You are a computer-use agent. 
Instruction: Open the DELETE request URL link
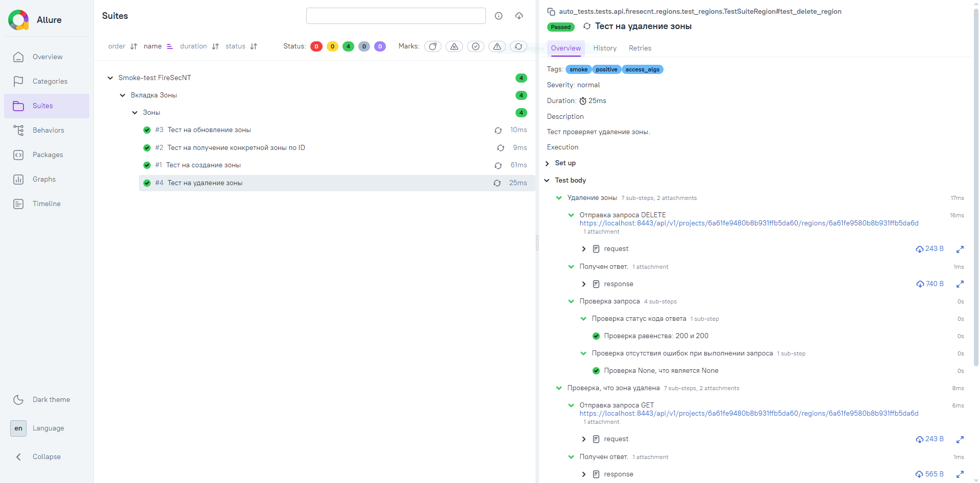click(x=749, y=223)
